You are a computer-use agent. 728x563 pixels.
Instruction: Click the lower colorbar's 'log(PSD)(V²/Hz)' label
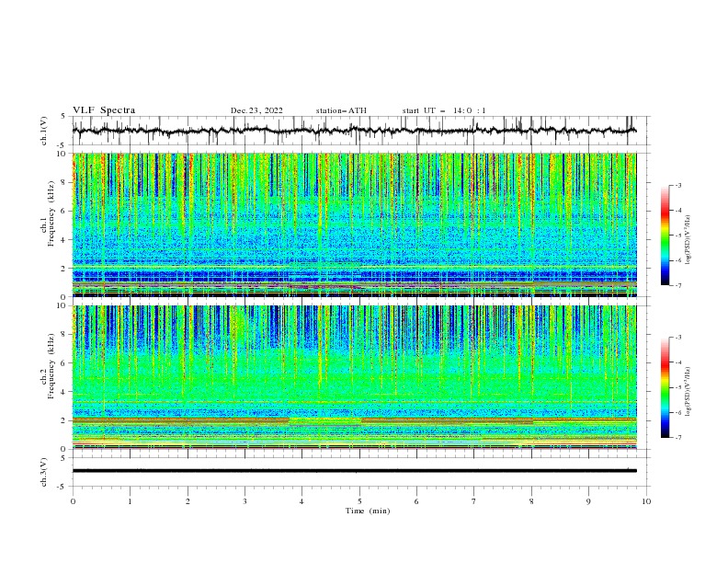click(x=688, y=392)
